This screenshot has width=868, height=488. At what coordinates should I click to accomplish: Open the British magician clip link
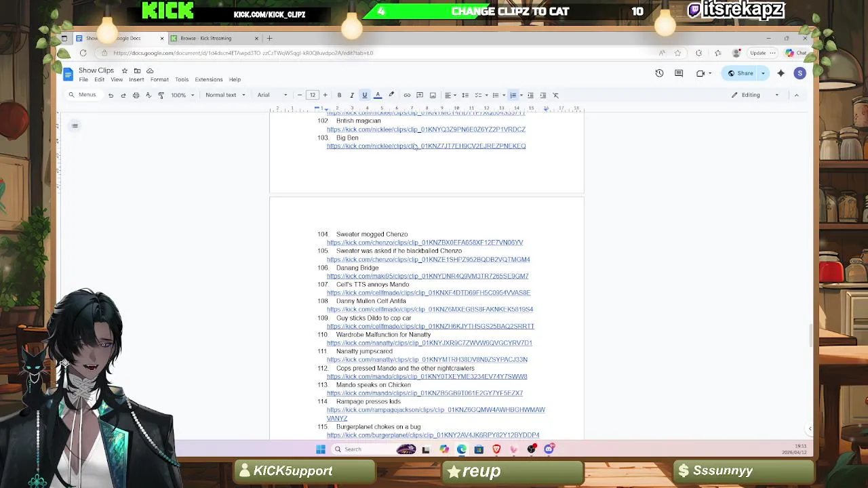[x=426, y=129]
